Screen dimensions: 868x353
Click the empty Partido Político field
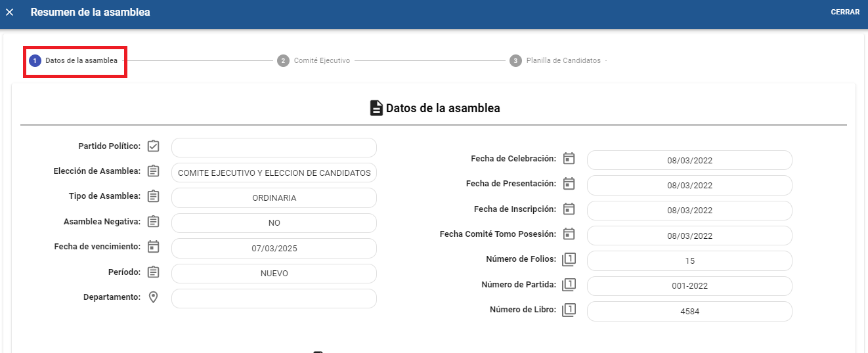274,148
